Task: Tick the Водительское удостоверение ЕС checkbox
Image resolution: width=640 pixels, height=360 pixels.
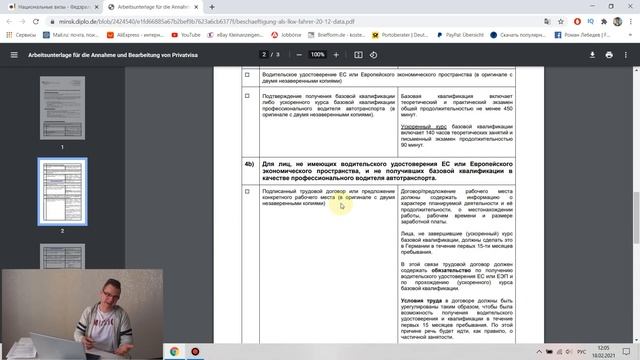Action: point(247,75)
